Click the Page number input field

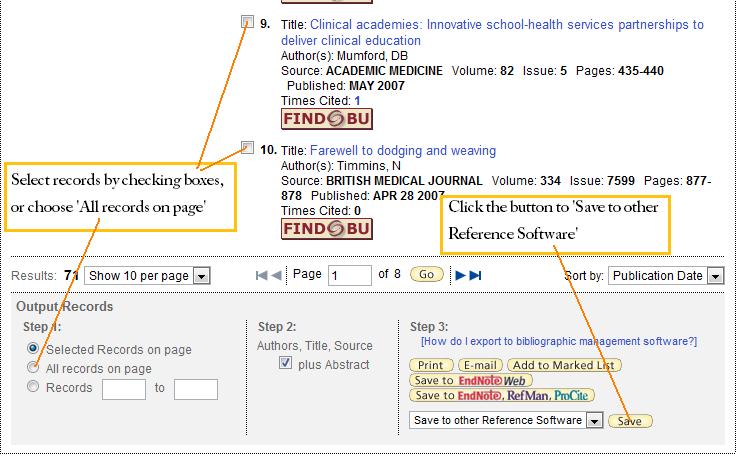[350, 275]
